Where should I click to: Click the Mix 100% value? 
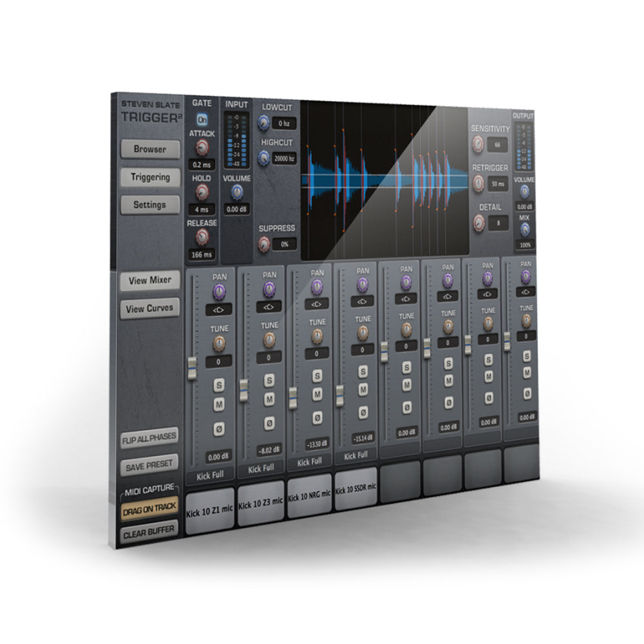pos(526,245)
